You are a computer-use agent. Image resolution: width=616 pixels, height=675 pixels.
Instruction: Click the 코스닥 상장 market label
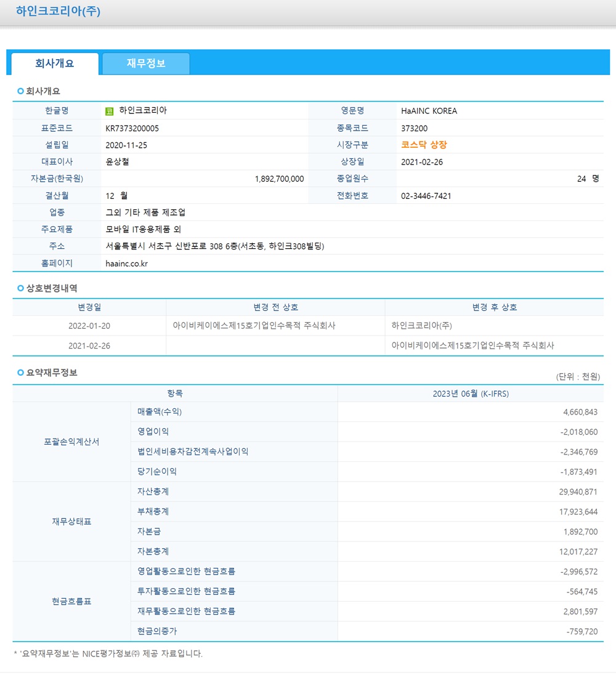424,145
